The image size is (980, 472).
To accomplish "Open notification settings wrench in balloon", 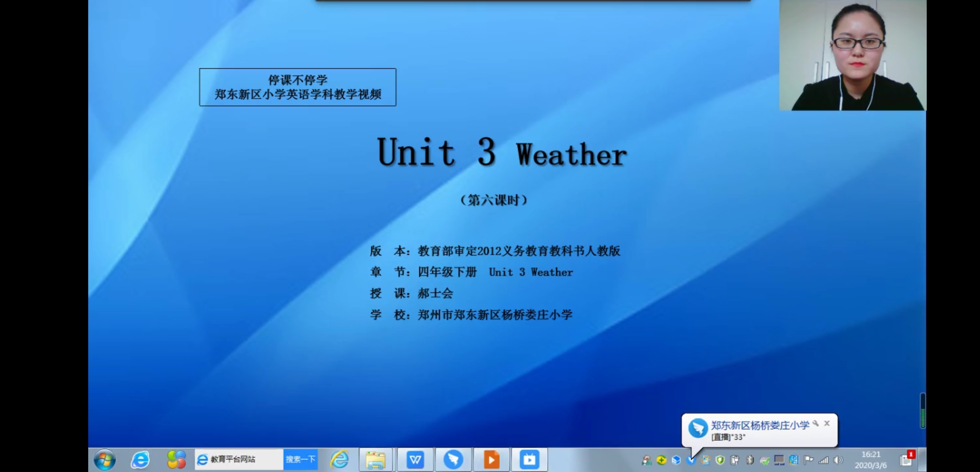I will pyautogui.click(x=815, y=423).
